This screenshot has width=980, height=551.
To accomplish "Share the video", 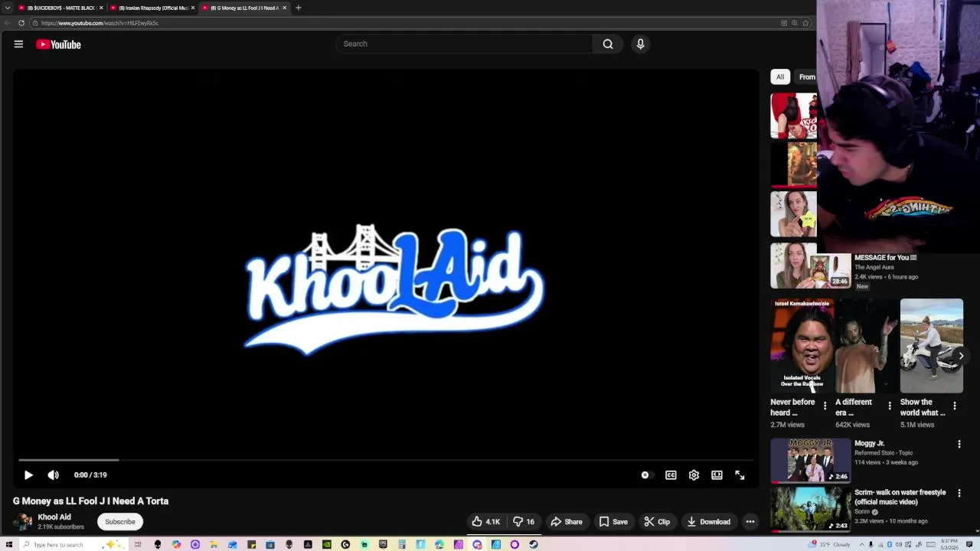I will tap(567, 522).
